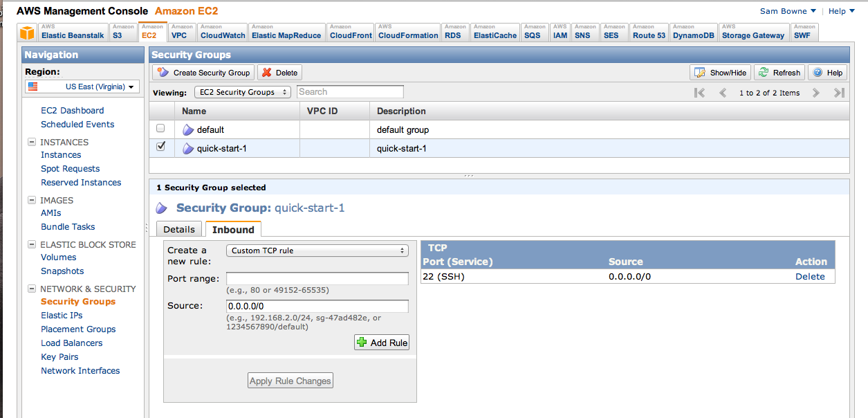This screenshot has height=418, width=868.
Task: Open Elastic IPs in navigation
Action: (62, 316)
